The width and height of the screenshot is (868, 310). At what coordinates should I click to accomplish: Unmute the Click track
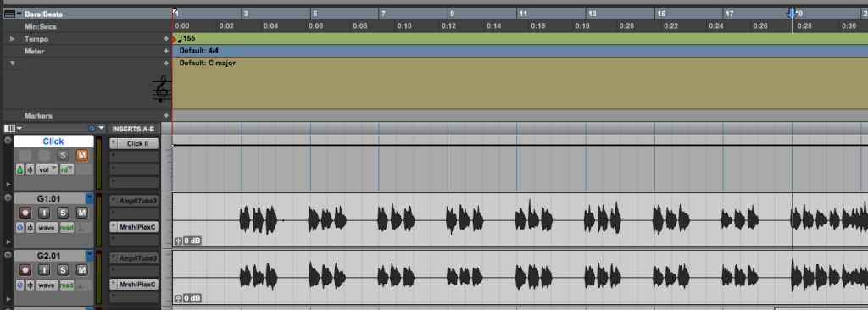pos(82,156)
